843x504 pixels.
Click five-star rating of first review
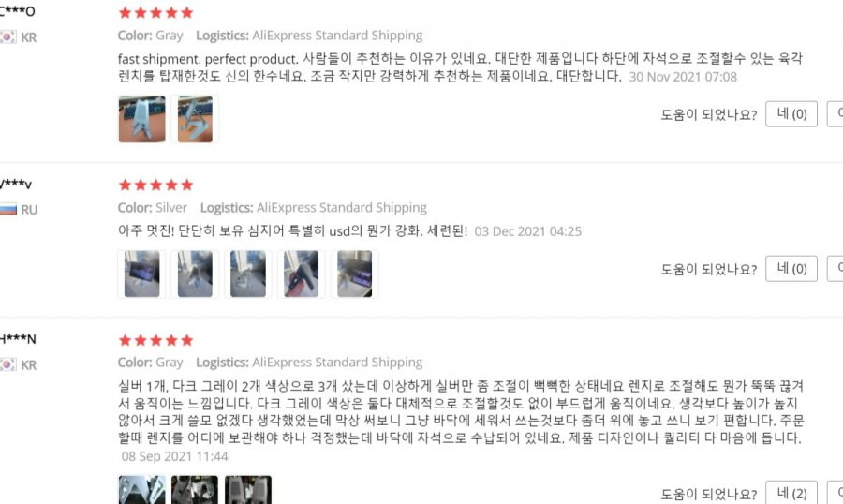tap(155, 13)
